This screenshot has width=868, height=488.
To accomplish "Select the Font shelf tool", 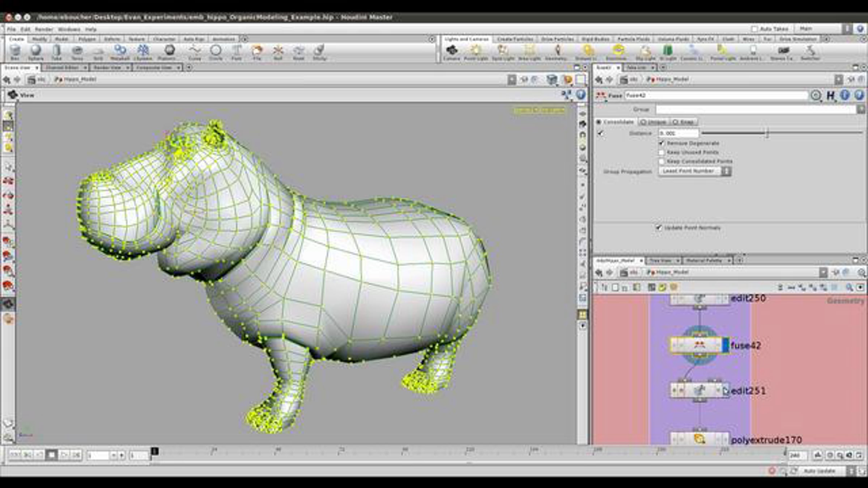I will pos(237,52).
